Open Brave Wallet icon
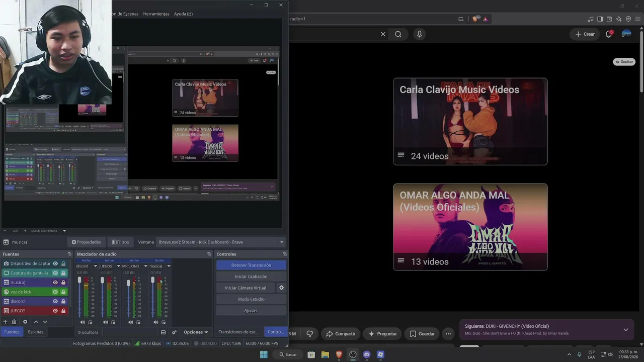 coord(609,19)
